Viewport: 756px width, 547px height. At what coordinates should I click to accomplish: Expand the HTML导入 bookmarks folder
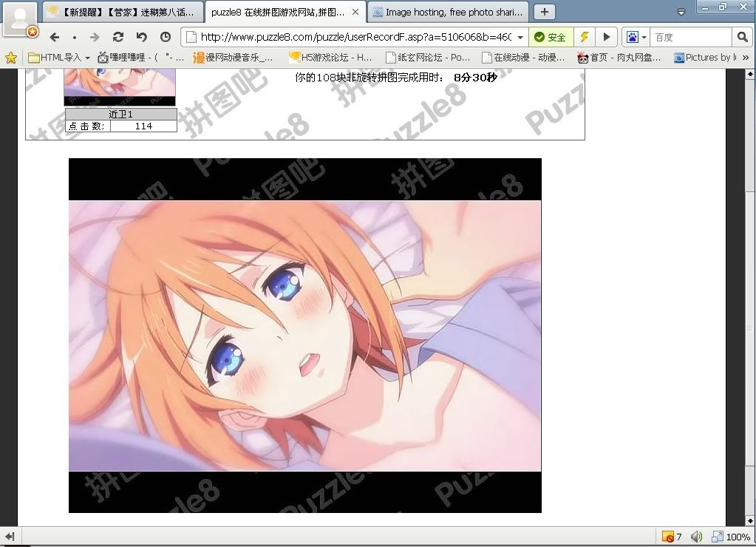click(59, 58)
